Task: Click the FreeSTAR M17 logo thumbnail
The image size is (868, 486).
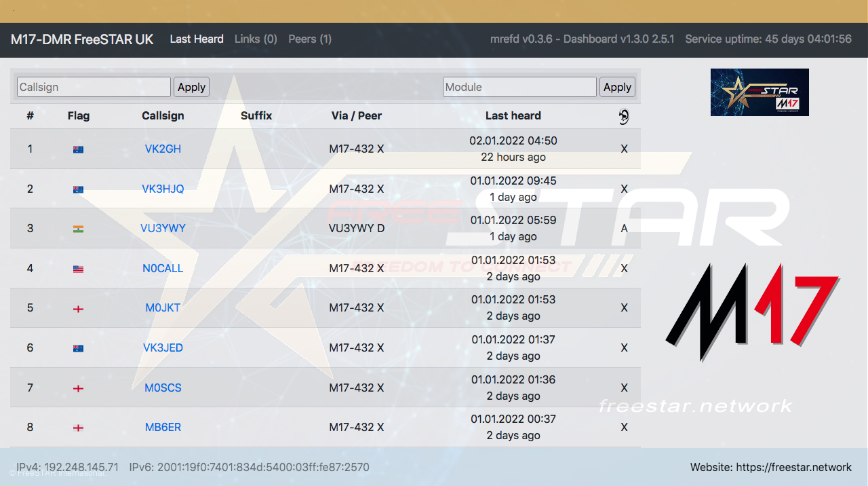Action: point(759,92)
